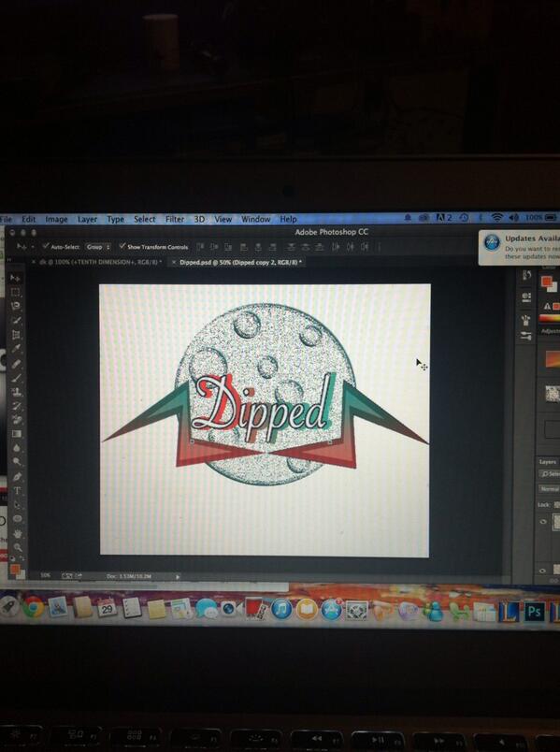
Task: Switch to the Dipped.psd document tab
Action: (240, 262)
